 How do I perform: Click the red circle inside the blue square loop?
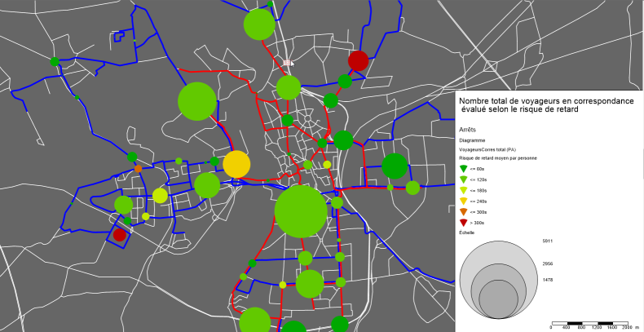click(x=120, y=234)
